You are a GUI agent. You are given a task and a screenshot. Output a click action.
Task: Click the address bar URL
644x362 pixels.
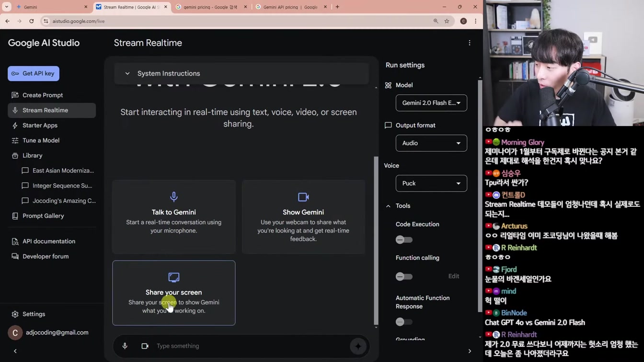point(79,21)
